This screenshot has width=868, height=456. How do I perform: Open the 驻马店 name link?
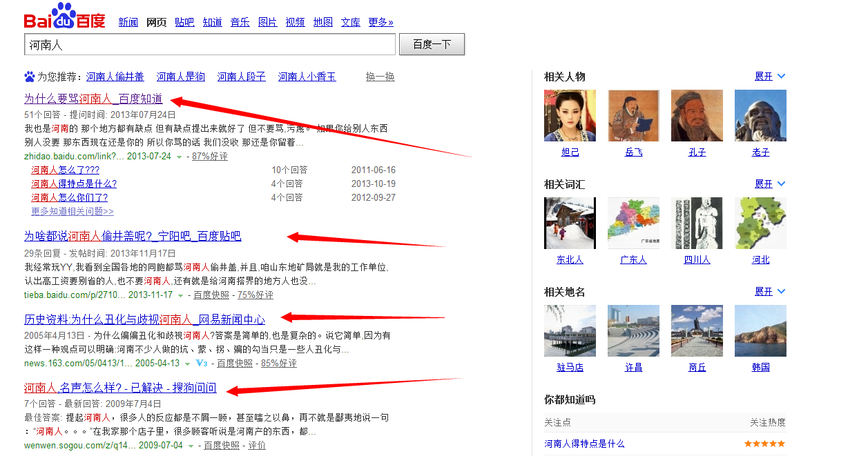click(570, 368)
